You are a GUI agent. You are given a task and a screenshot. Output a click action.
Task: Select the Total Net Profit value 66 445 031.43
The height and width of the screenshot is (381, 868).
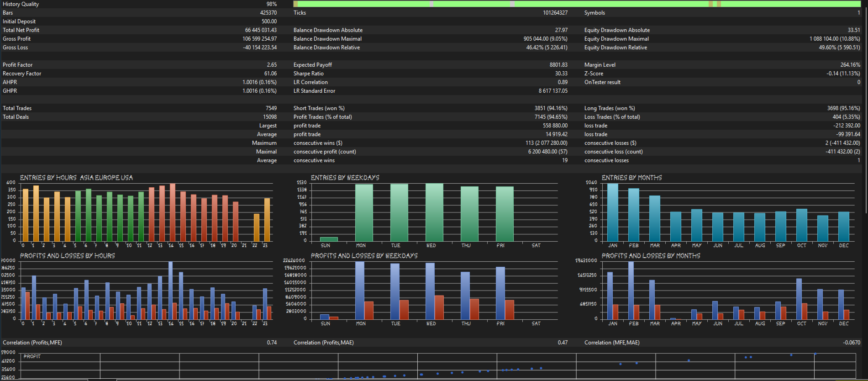[261, 30]
